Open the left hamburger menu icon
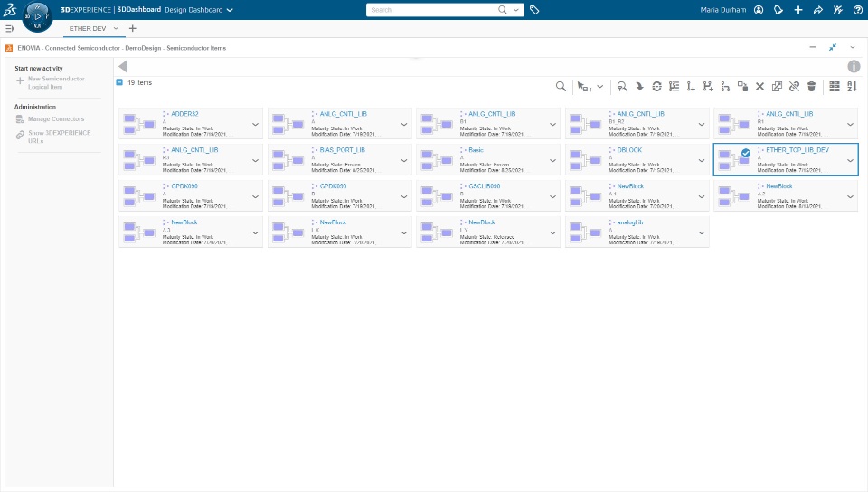Image resolution: width=868 pixels, height=492 pixels. (x=9, y=28)
